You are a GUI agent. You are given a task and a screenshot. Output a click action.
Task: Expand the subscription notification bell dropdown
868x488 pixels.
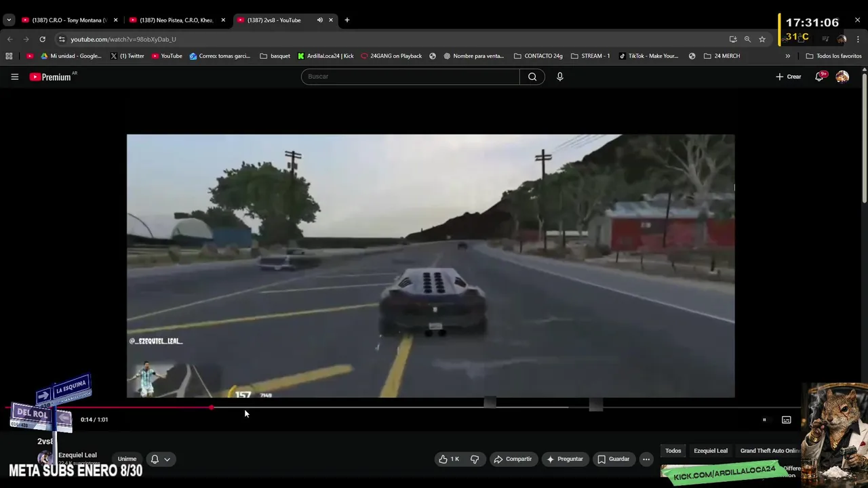(160, 459)
